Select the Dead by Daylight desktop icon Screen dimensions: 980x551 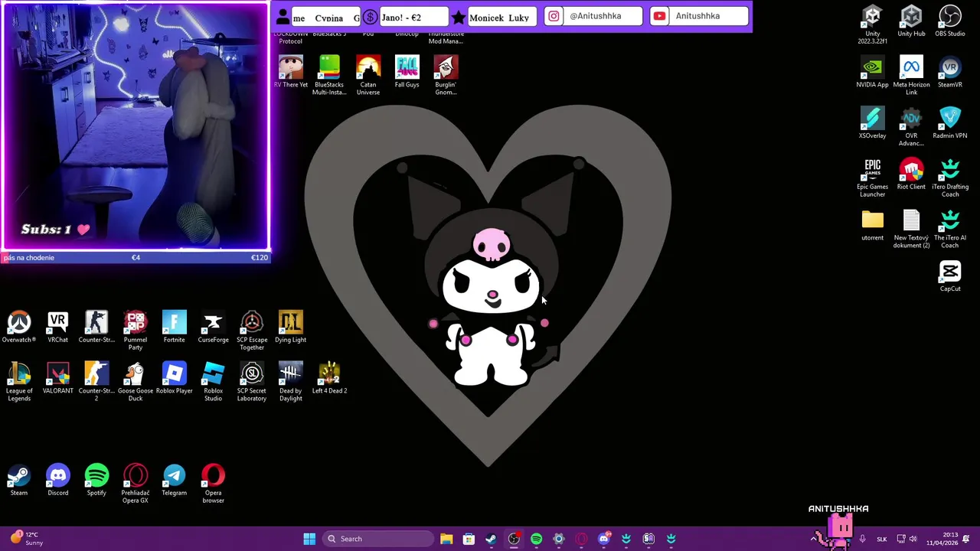coord(290,382)
